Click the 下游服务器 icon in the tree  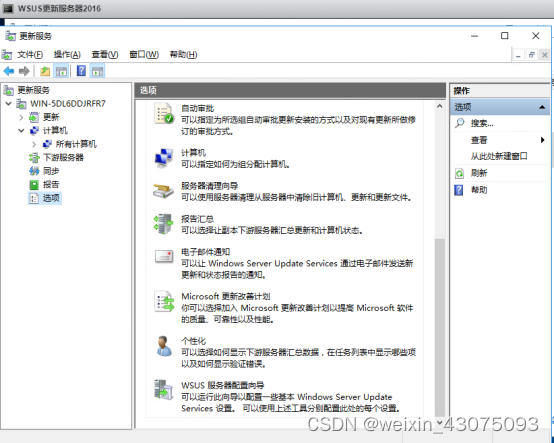tap(34, 158)
